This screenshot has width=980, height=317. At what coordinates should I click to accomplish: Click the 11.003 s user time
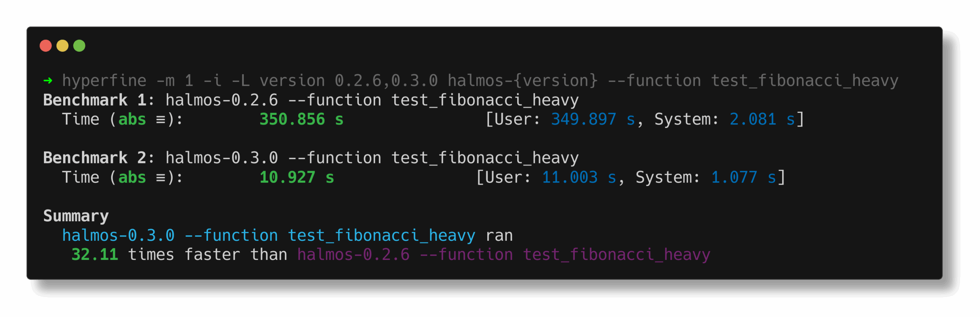pyautogui.click(x=579, y=178)
